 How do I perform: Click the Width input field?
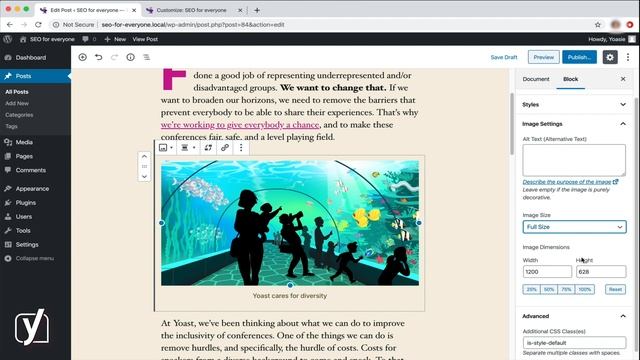(x=547, y=271)
